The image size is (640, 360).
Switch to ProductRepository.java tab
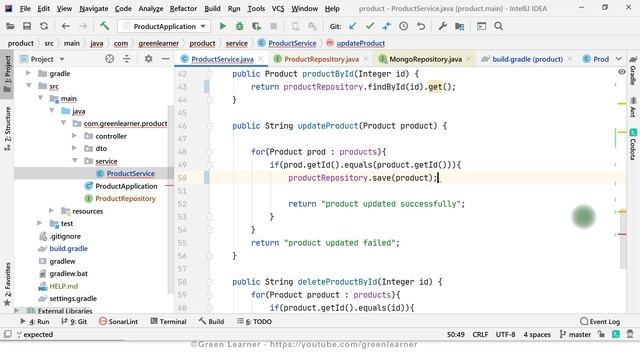click(321, 59)
